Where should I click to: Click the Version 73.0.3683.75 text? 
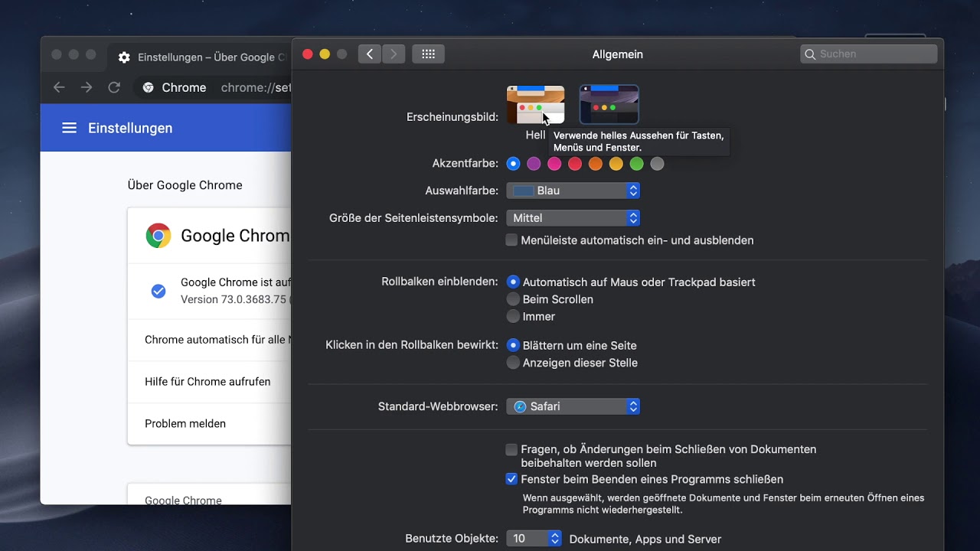click(x=234, y=299)
